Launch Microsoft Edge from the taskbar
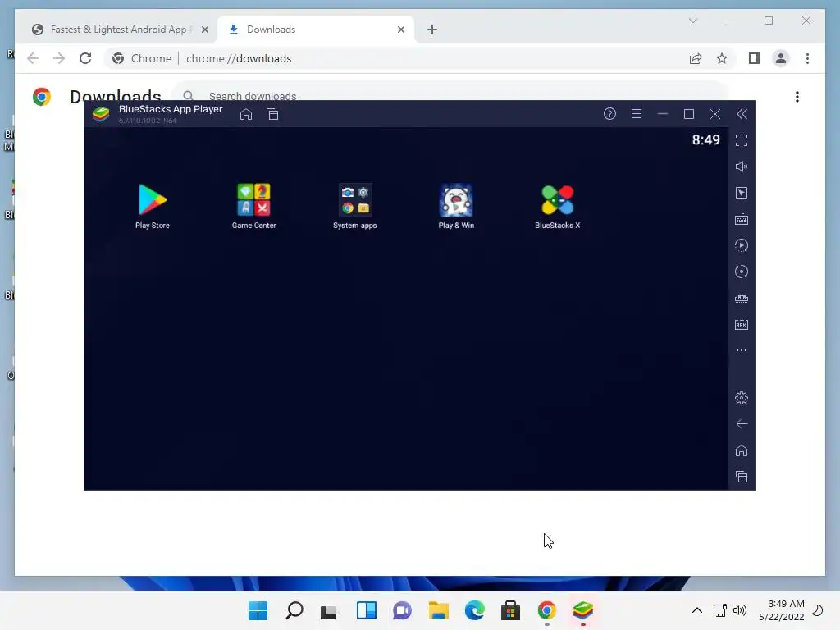This screenshot has width=840, height=630. coord(475,610)
